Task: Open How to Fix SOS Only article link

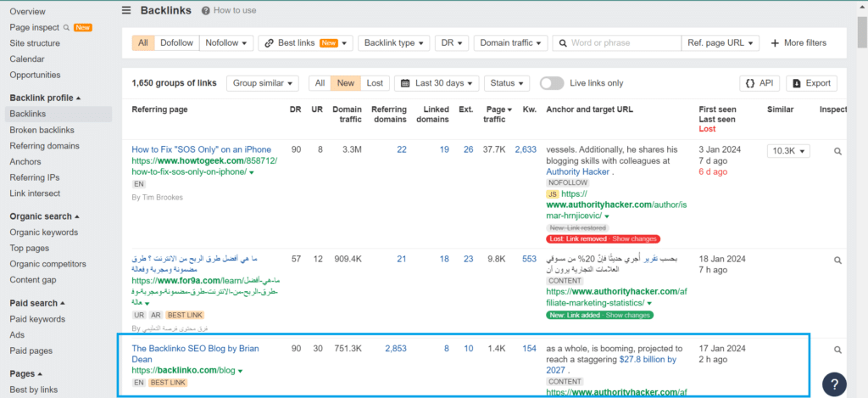Action: coord(202,149)
